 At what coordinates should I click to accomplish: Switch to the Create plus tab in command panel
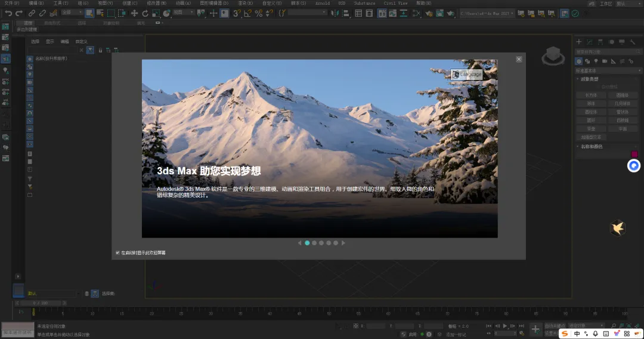578,42
